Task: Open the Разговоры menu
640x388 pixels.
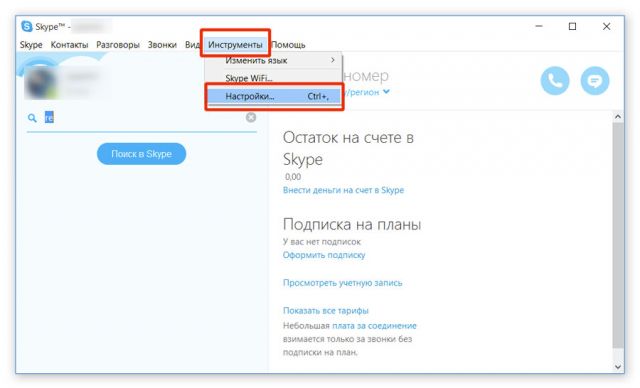Action: click(x=118, y=44)
